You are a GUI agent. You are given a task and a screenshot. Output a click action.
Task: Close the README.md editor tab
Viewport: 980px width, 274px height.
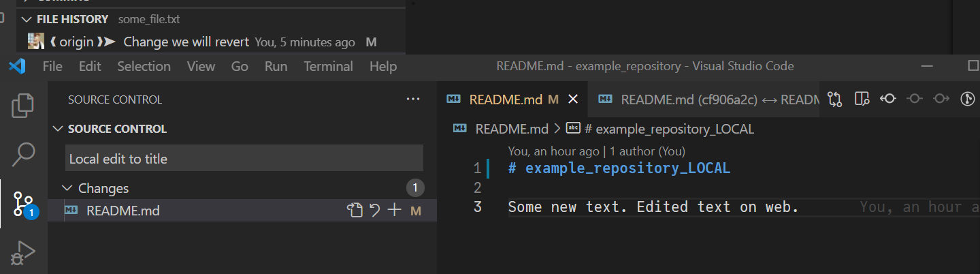coord(573,100)
